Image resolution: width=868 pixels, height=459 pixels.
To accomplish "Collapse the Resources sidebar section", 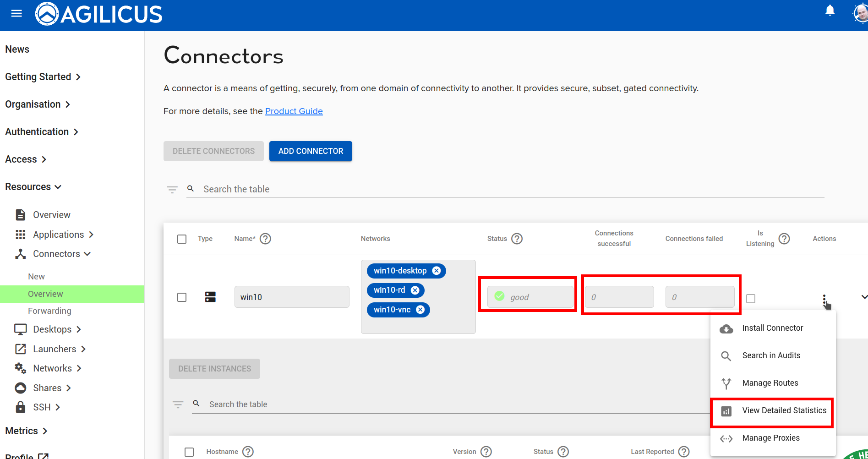I will (x=33, y=187).
